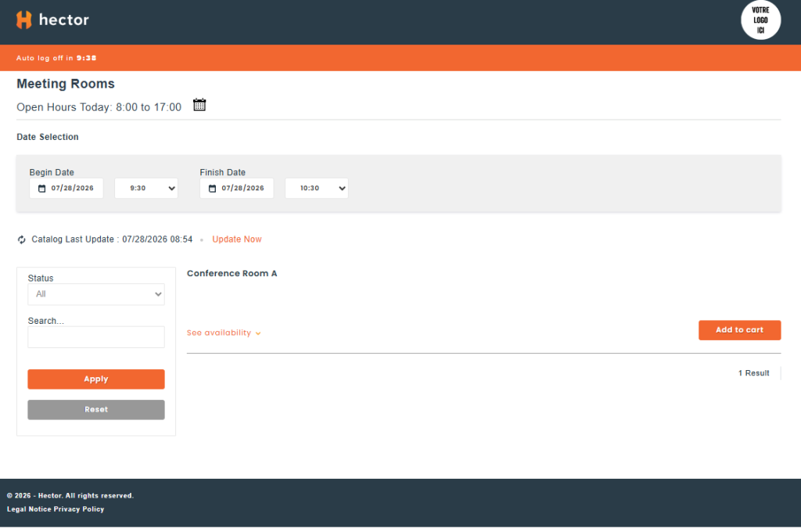801x532 pixels.
Task: Click the Search input field
Action: click(96, 337)
